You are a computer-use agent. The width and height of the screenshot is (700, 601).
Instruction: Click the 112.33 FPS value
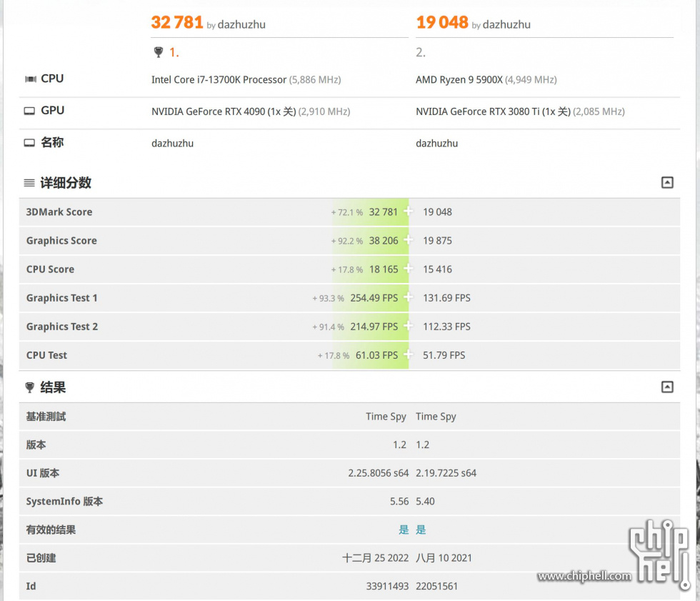447,327
